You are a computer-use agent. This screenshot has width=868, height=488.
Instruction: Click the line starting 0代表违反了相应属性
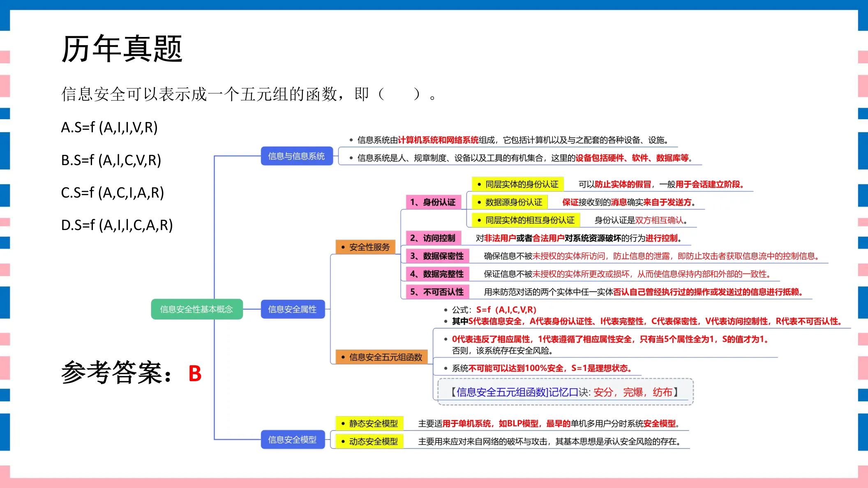click(610, 339)
